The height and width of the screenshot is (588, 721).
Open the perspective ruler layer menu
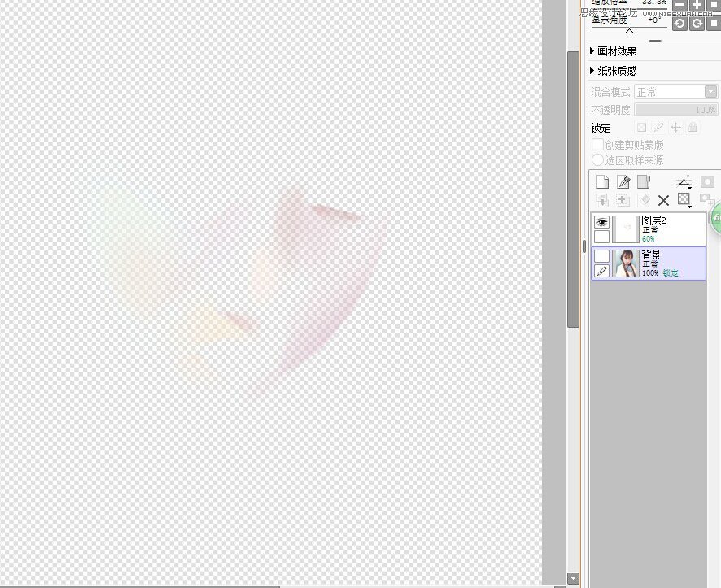click(x=684, y=182)
